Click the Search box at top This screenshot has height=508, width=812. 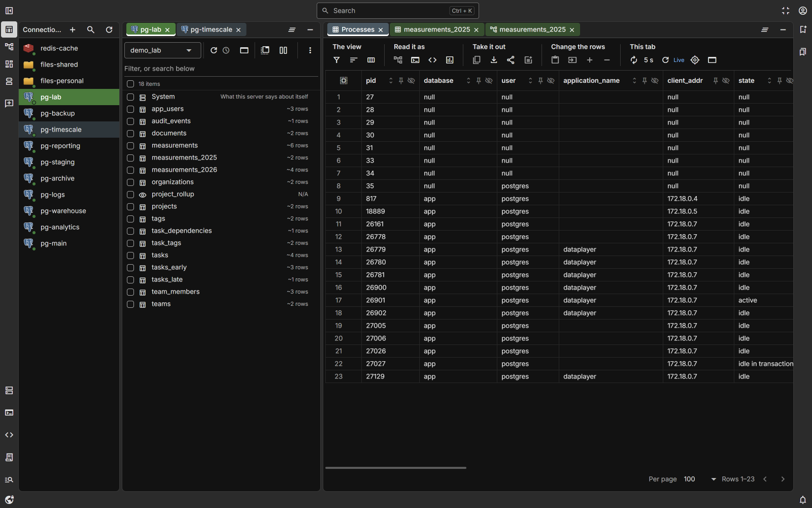398,11
